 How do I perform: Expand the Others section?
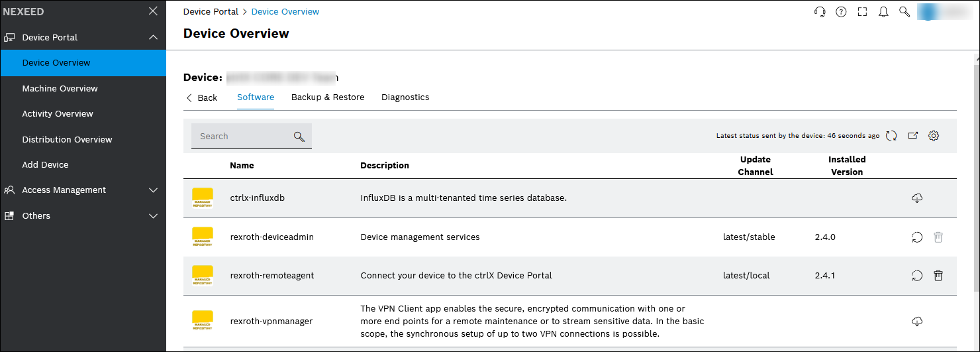[153, 216]
